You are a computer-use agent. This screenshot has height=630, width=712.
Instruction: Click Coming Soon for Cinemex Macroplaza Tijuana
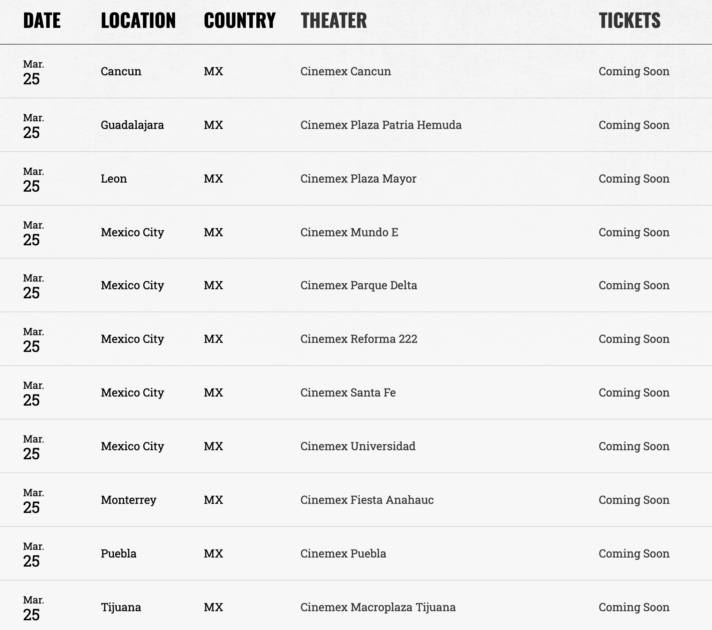click(x=634, y=607)
